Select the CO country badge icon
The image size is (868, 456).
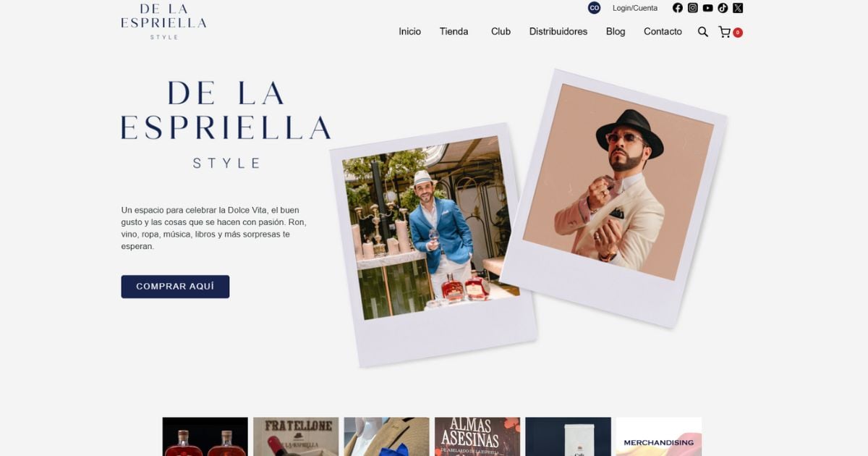[595, 8]
